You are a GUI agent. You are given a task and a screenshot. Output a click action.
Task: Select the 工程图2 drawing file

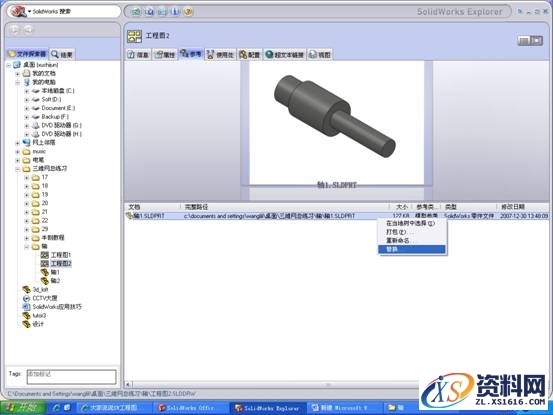pyautogui.click(x=56, y=264)
